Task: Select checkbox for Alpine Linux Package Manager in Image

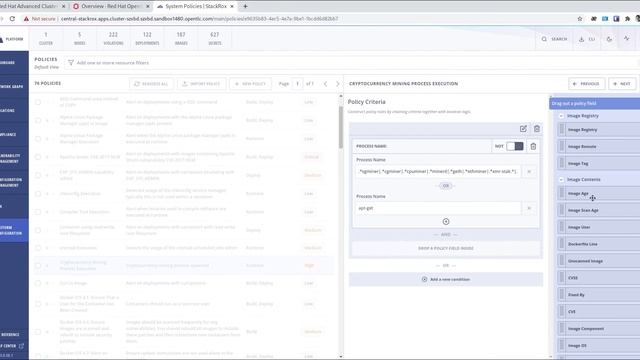Action: tap(38, 120)
